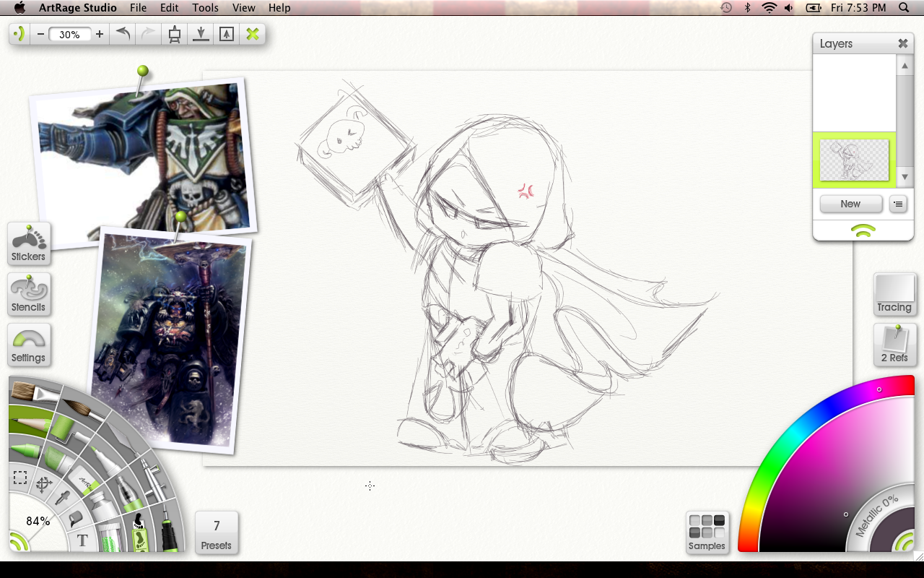
Task: Open the tool Settings panel
Action: click(28, 345)
